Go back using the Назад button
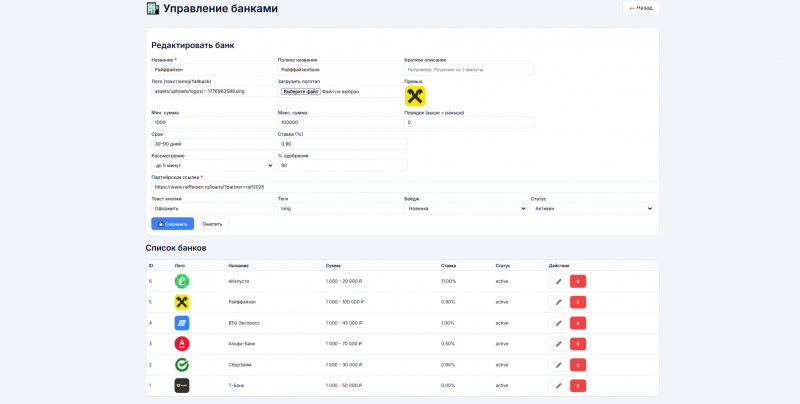Image resolution: width=800 pixels, height=404 pixels. [x=641, y=8]
